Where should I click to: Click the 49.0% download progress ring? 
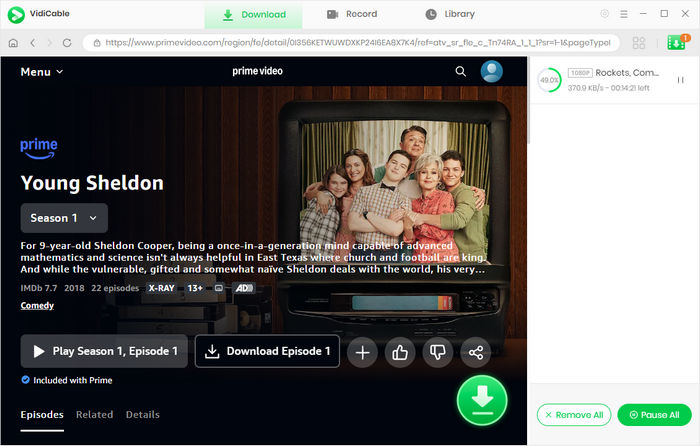coord(549,80)
